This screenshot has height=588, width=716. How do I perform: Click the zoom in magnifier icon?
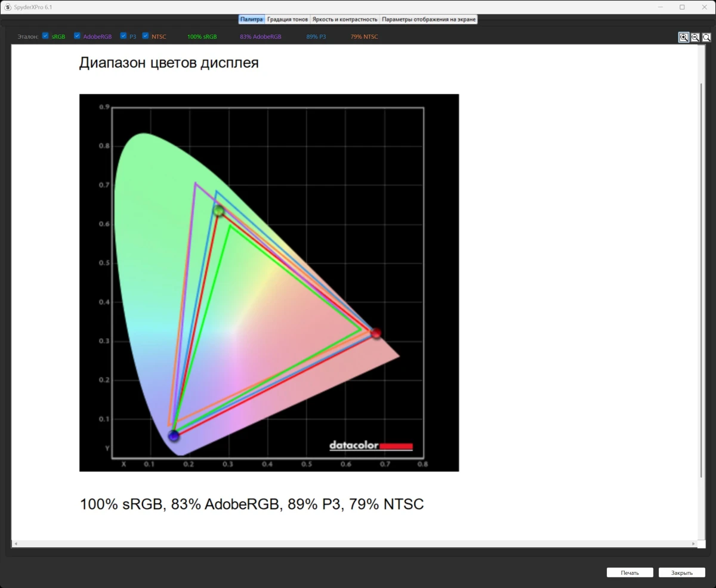[684, 37]
